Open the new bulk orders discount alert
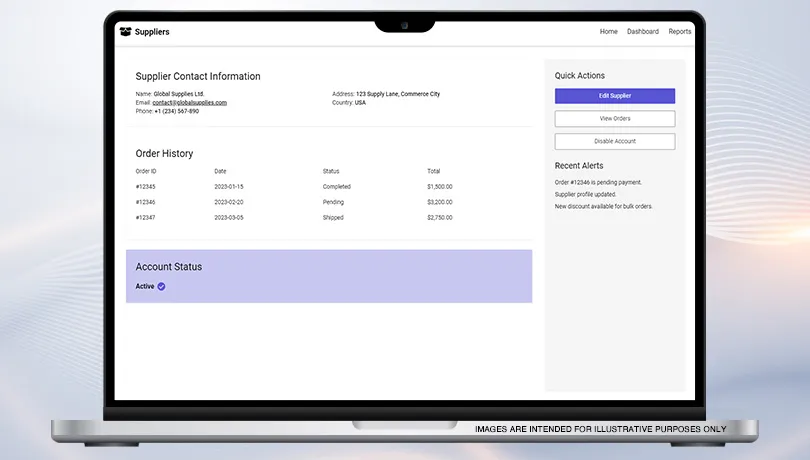The width and height of the screenshot is (810, 460). coord(602,206)
